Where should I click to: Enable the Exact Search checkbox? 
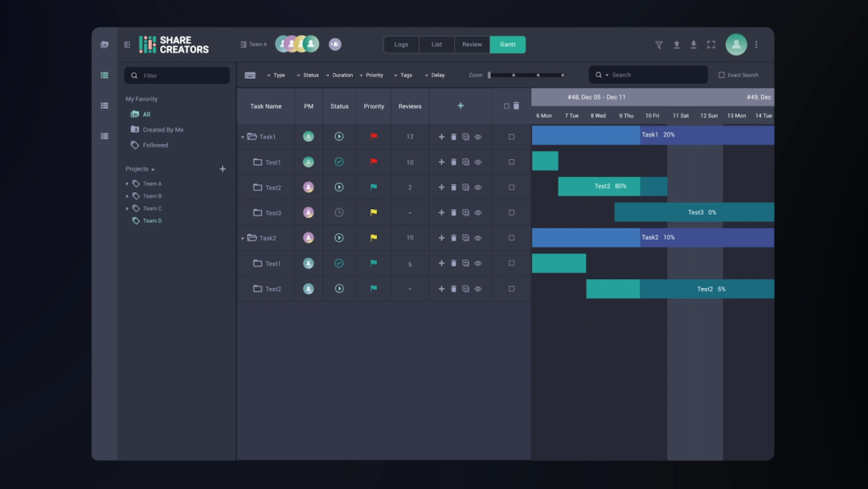[721, 76]
